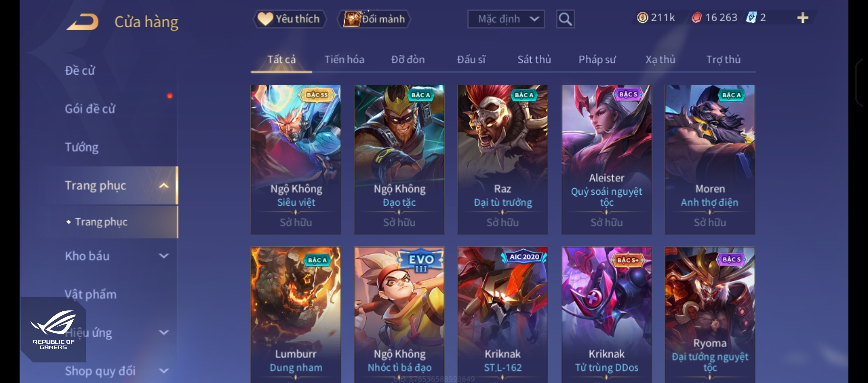The height and width of the screenshot is (383, 868).
Task: Switch to the Pháp sư tab
Action: click(597, 60)
